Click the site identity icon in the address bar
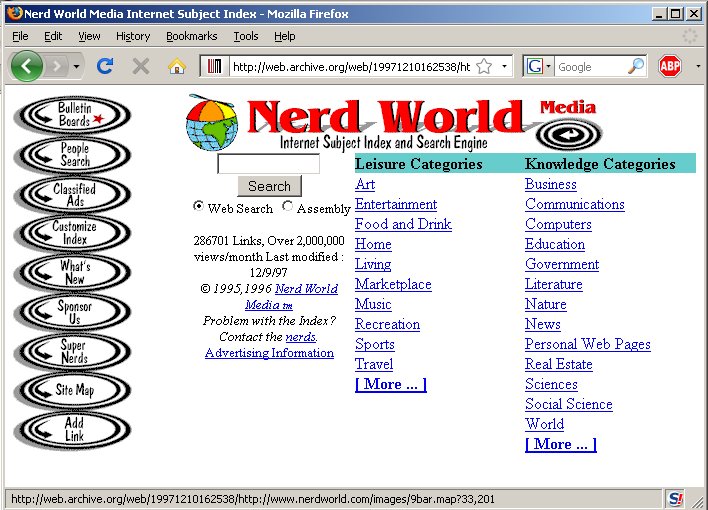Screen dimensions: 708x510 pos(214,67)
